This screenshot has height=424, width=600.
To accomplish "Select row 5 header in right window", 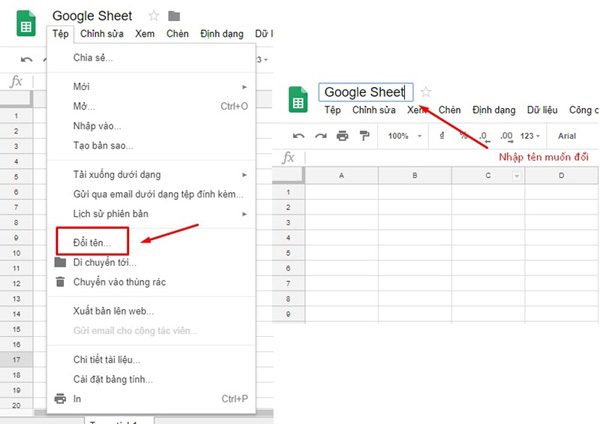I will click(x=289, y=253).
